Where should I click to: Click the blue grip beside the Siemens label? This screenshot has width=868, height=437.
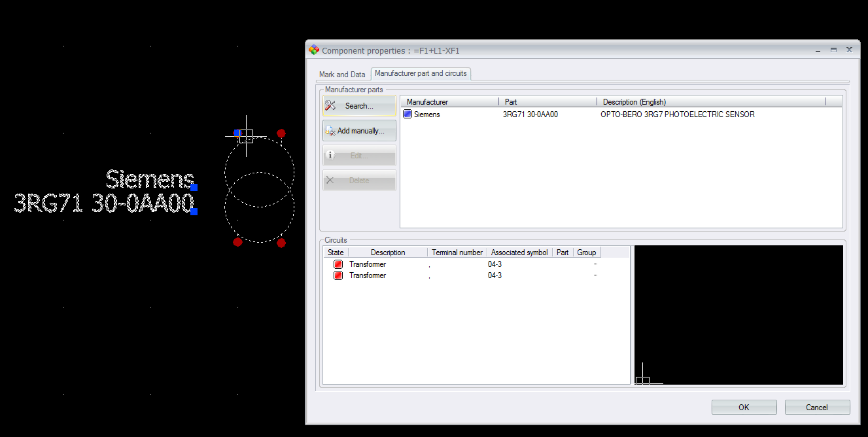pos(194,188)
